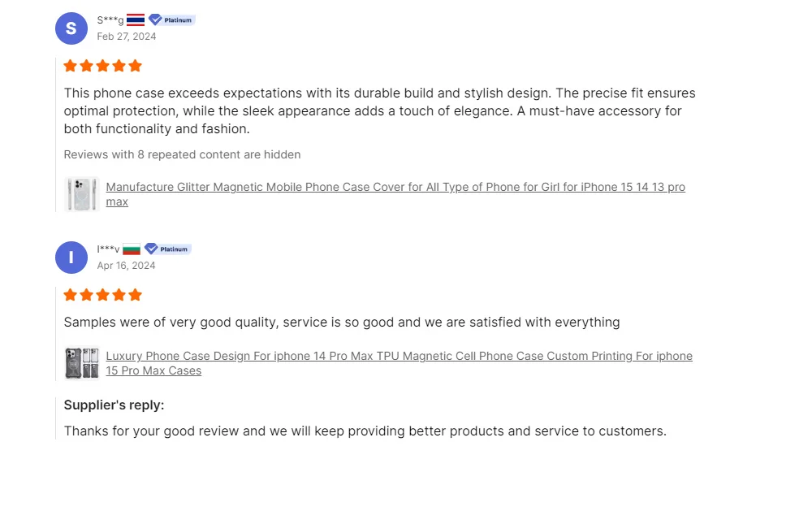Click the reviewer name I***v
Screen dimensions: 812x511
pyautogui.click(x=108, y=249)
